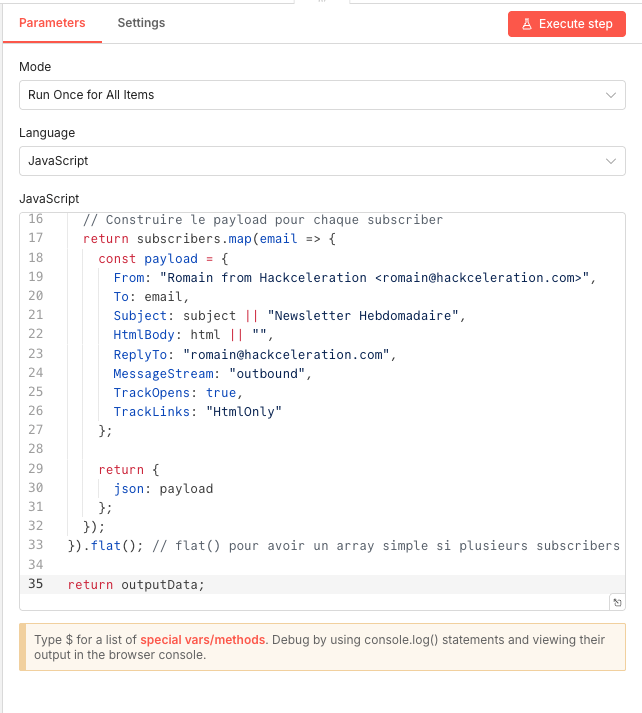
Task: Click the '.flat()' code line
Action: [x=343, y=545]
